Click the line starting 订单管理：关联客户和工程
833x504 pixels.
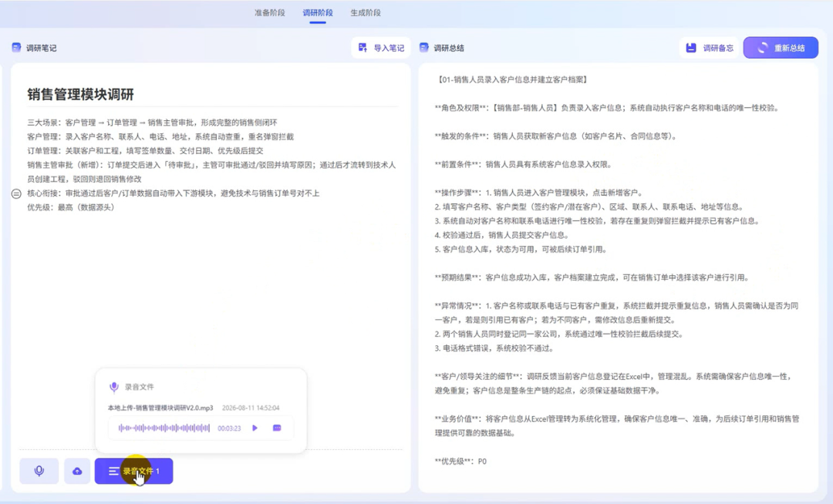tap(145, 151)
